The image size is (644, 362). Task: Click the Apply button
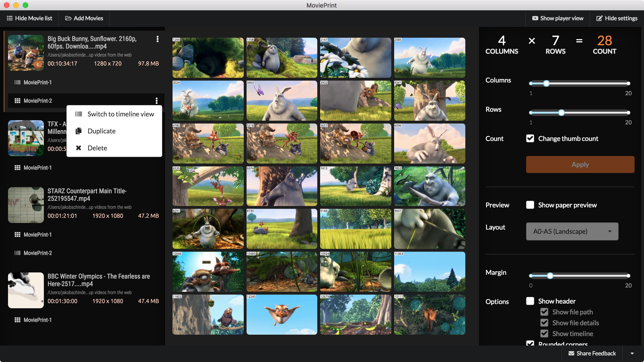[580, 165]
